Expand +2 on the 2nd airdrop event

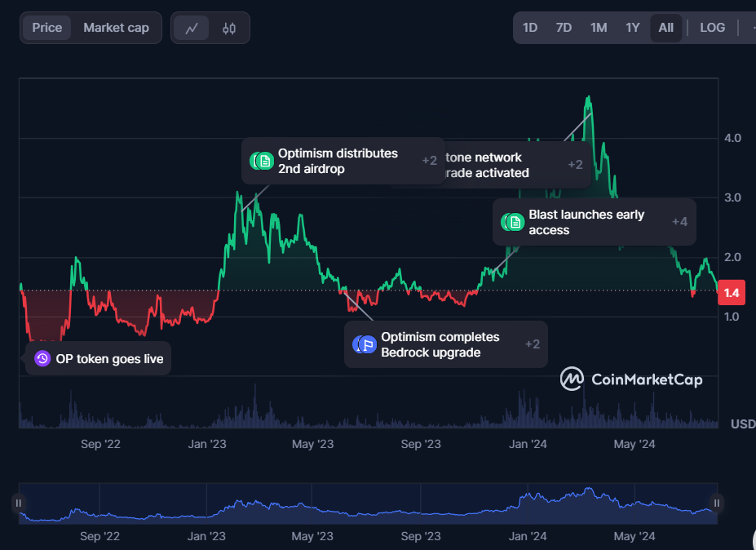pyautogui.click(x=429, y=161)
